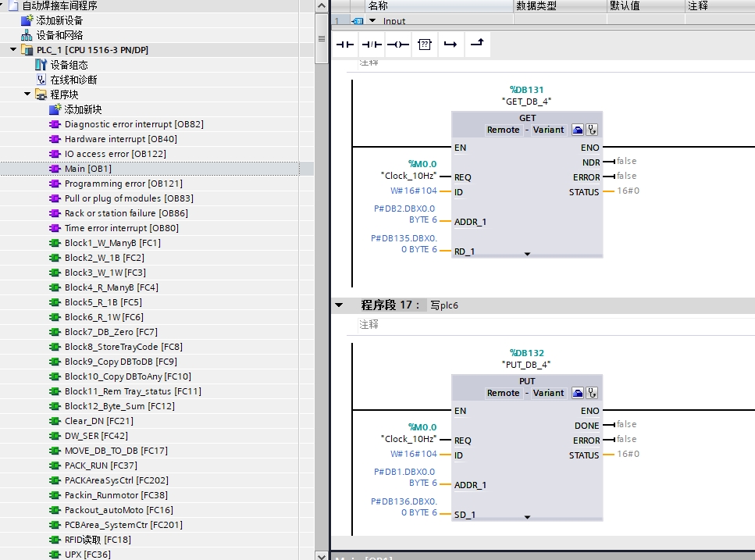Open PUT block Variant dropdown
Image resolution: width=755 pixels, height=560 pixels.
click(548, 394)
